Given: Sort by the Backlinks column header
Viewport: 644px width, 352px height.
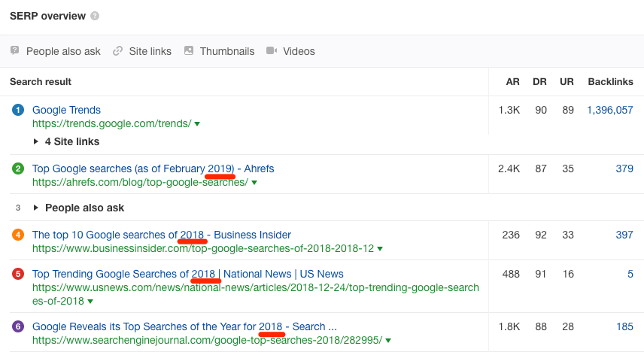Looking at the screenshot, I should pos(610,81).
